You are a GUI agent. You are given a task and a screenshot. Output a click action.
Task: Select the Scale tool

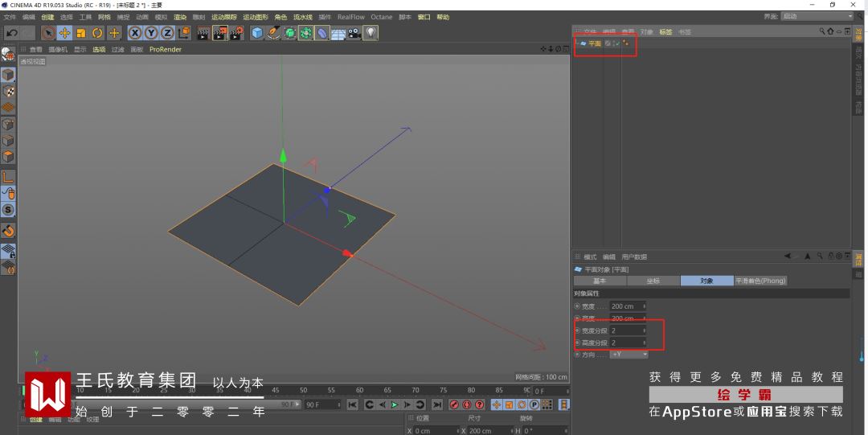[81, 33]
